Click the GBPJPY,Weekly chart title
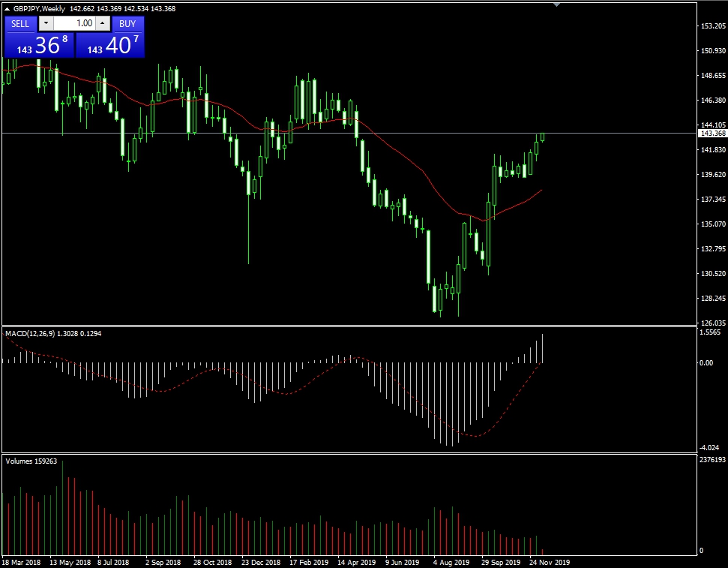 tap(38, 9)
